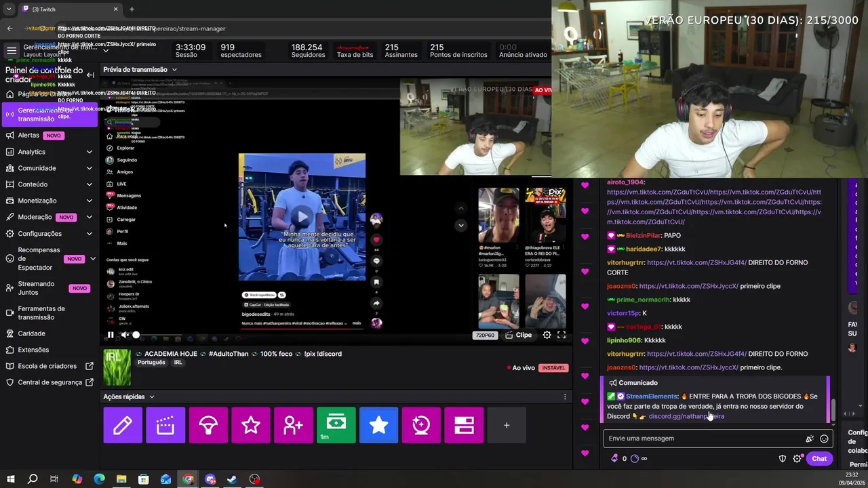This screenshot has width=868, height=488.
Task: Open the Extensões menu item
Action: 49,350
